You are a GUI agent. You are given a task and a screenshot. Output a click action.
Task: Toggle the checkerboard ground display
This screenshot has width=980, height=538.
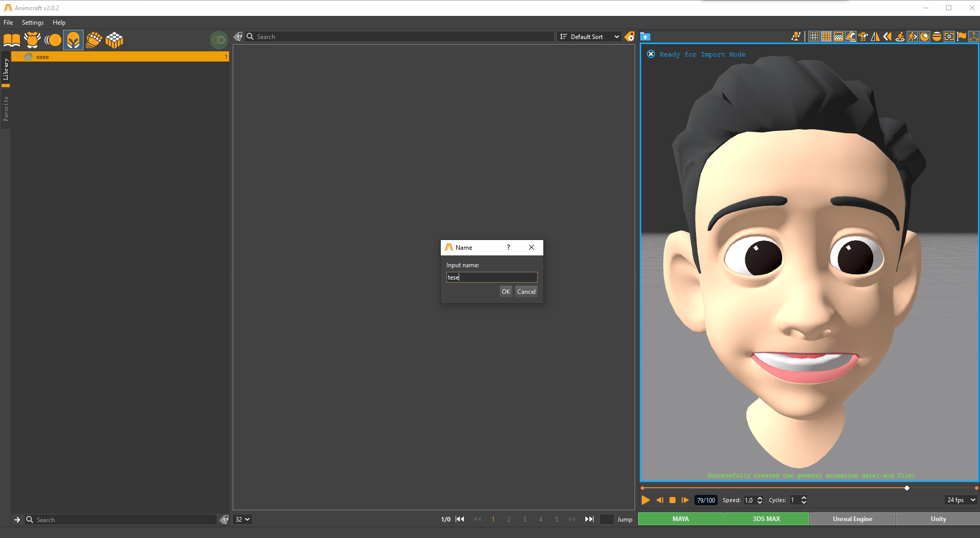(x=839, y=36)
